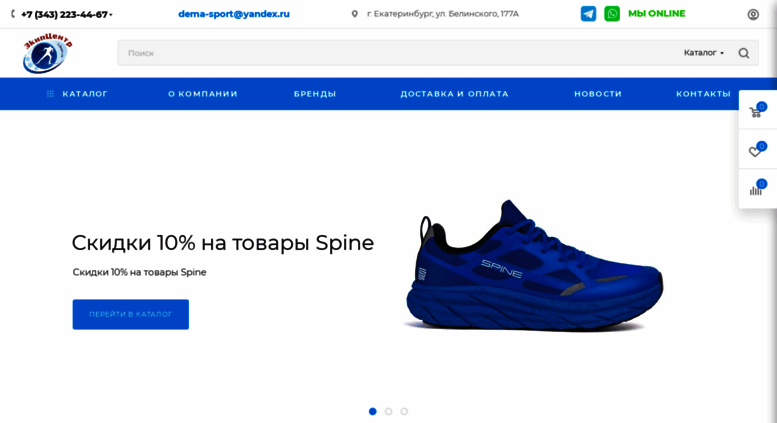Click the dema-sport@yandex.ru email link
The width and height of the screenshot is (777, 423).
coord(234,14)
